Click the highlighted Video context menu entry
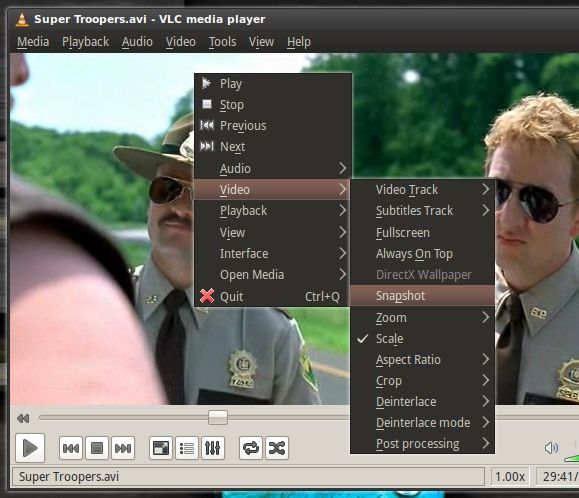This screenshot has width=579, height=498. (272, 189)
